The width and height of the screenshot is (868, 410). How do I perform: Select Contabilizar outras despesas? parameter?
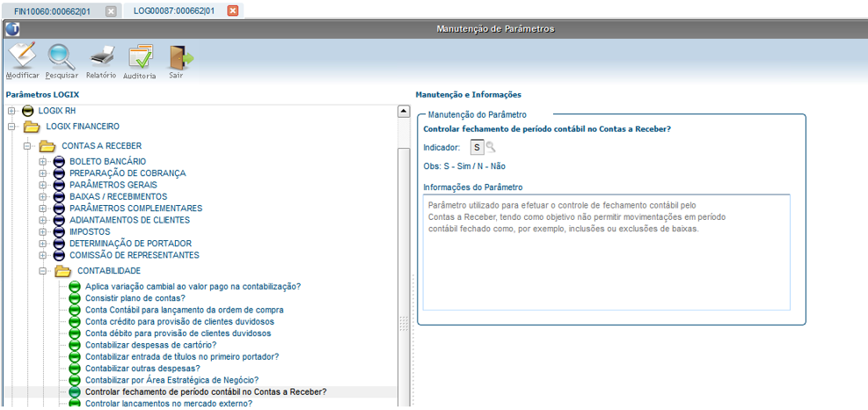click(x=142, y=369)
